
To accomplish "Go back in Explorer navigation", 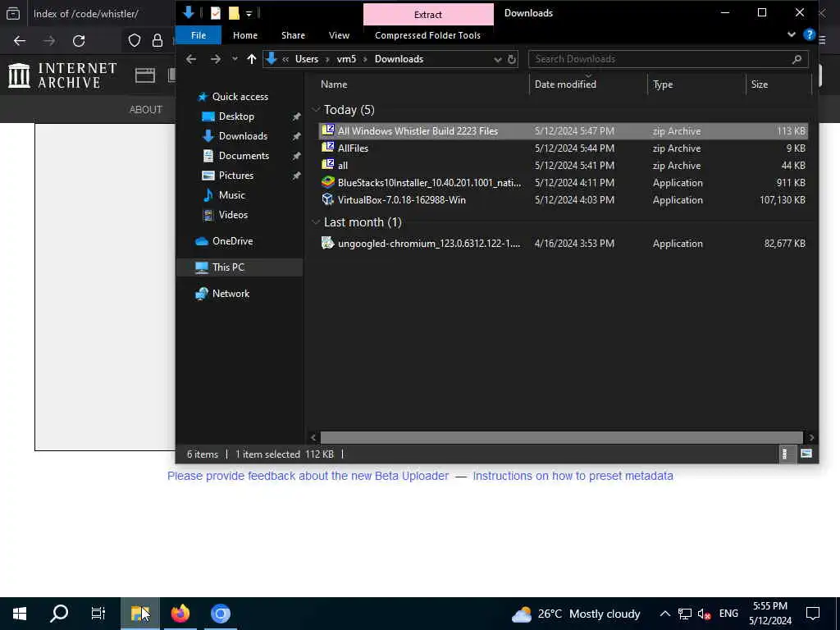I will click(x=190, y=59).
